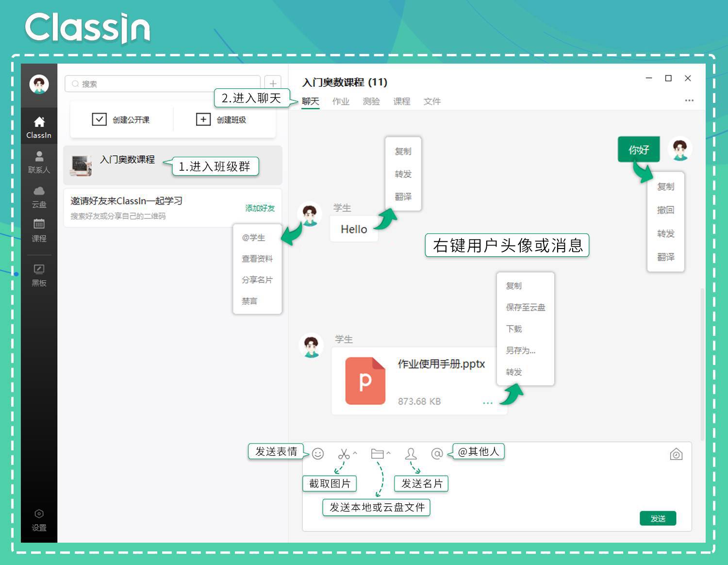Click the 入门奥数课程 class thumbnail
The width and height of the screenshot is (728, 565).
pyautogui.click(x=81, y=165)
